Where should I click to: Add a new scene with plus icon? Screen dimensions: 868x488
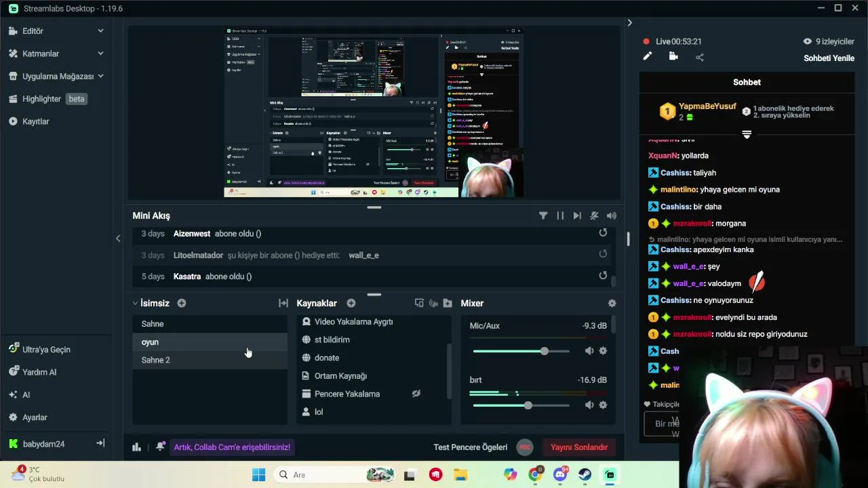pyautogui.click(x=182, y=303)
